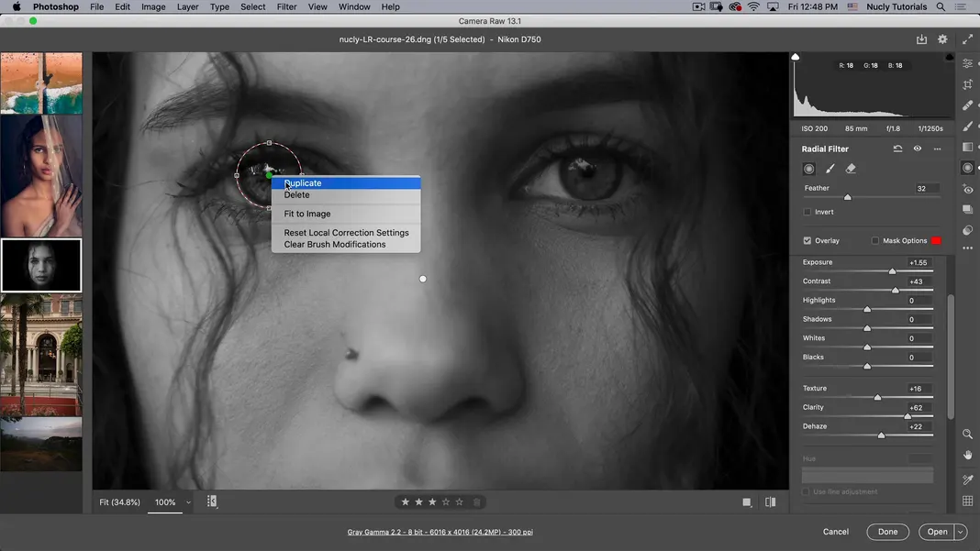This screenshot has height=551, width=980.
Task: Enable the Invert checkbox
Action: pyautogui.click(x=807, y=212)
